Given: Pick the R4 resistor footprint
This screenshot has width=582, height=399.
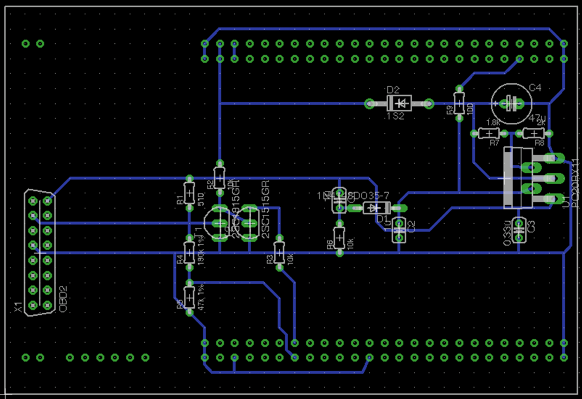Looking at the screenshot, I should tap(189, 253).
